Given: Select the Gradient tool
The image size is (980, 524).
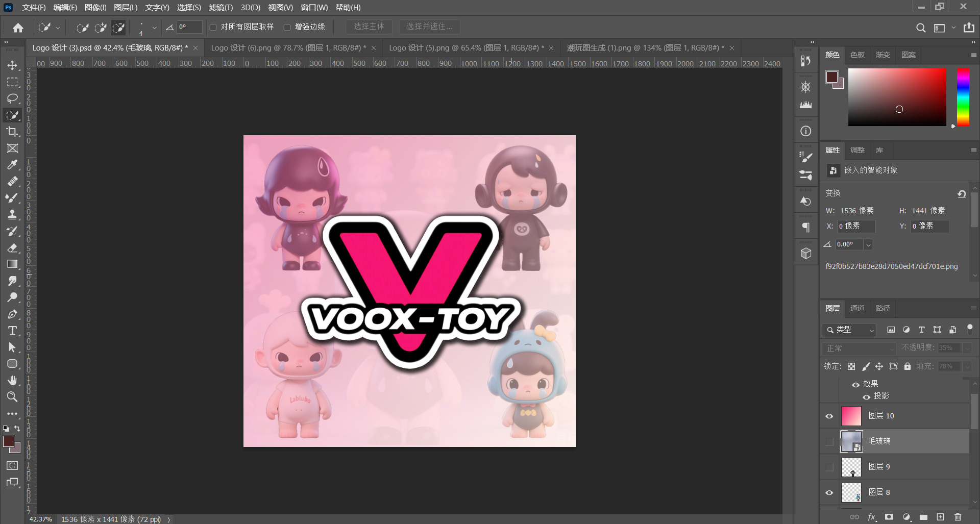Looking at the screenshot, I should tap(12, 264).
